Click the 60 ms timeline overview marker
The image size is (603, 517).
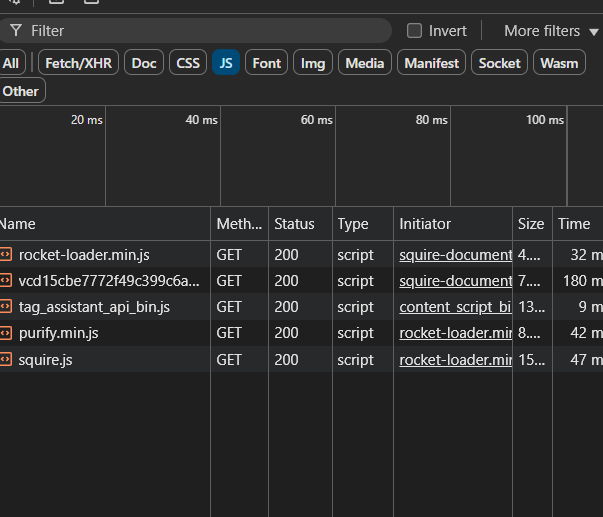pos(316,120)
